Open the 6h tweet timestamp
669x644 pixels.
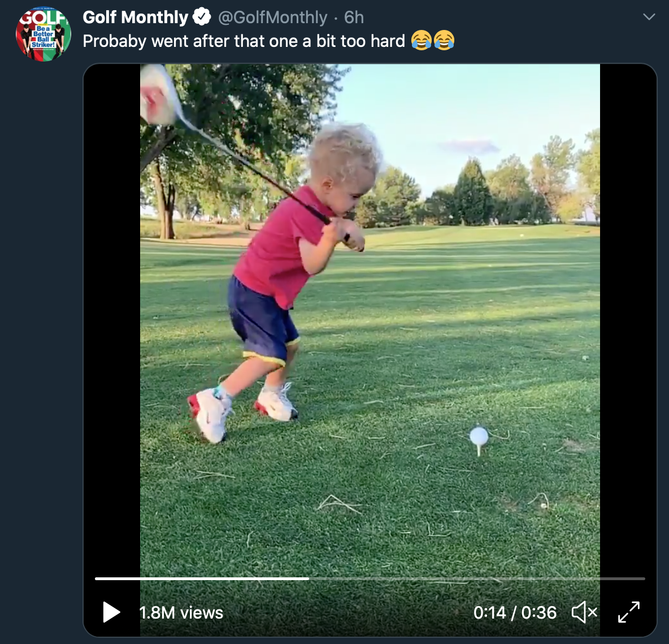coord(354,18)
